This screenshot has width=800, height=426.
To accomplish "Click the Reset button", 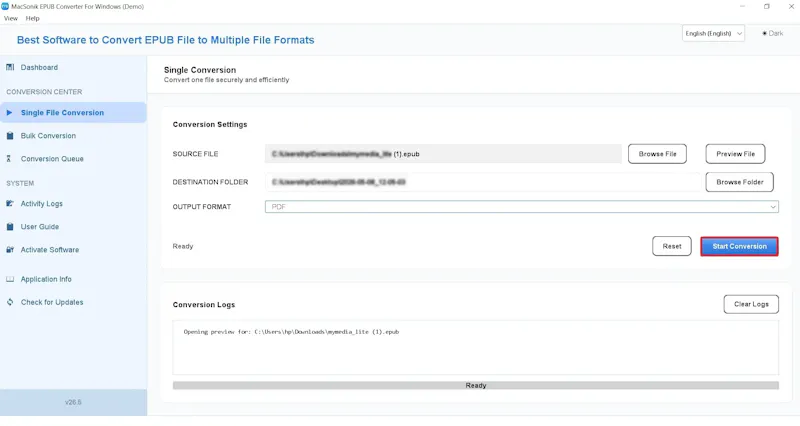I will click(671, 246).
